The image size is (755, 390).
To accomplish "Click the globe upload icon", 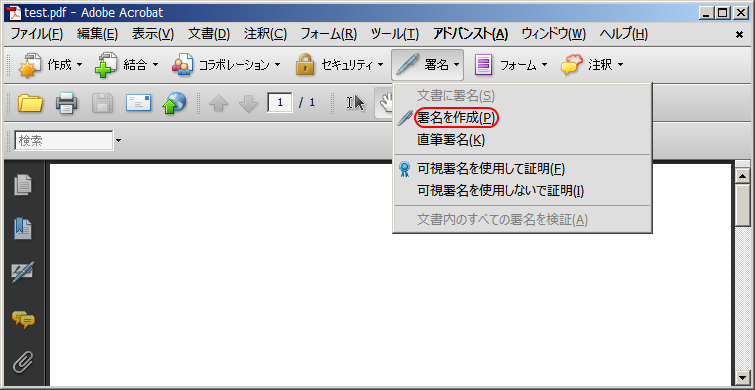I will pos(174,103).
